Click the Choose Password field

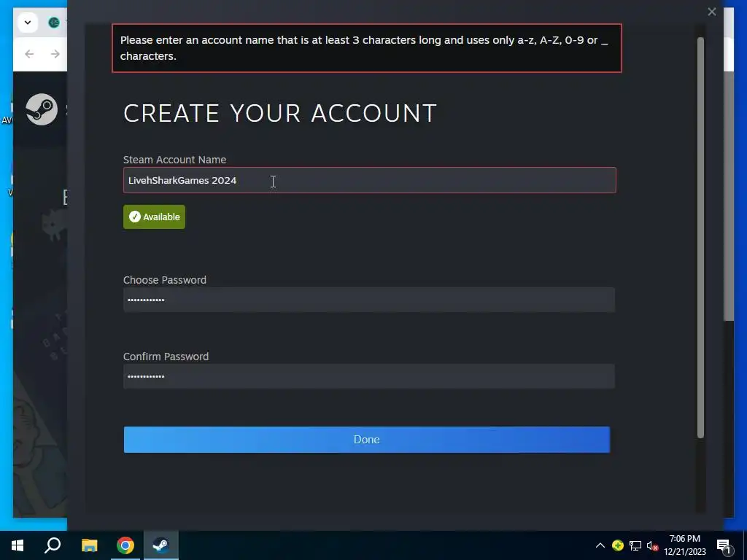pyautogui.click(x=368, y=300)
